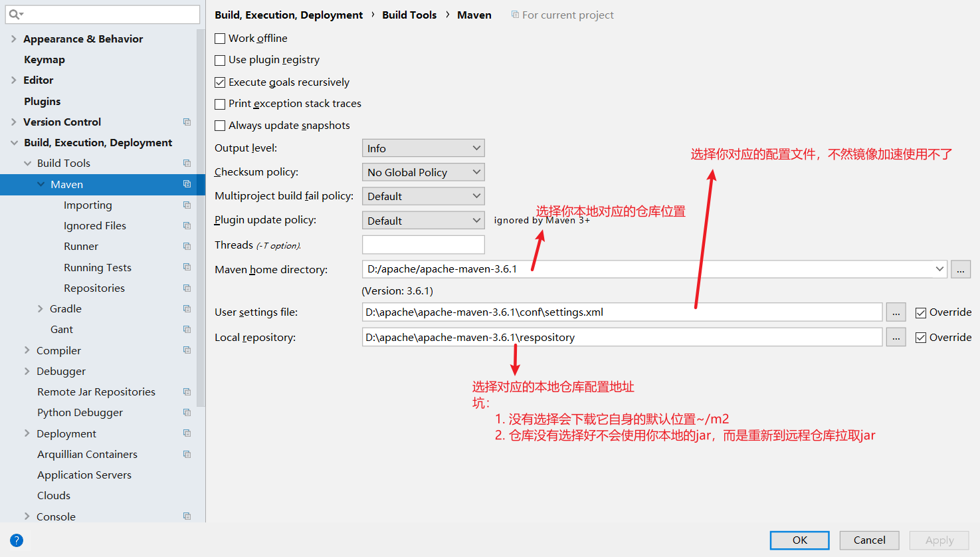Click project-level icon beside Deployment

pyautogui.click(x=187, y=433)
